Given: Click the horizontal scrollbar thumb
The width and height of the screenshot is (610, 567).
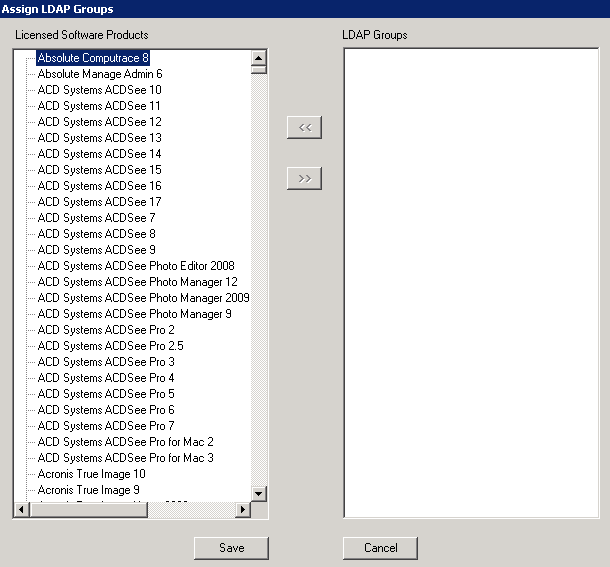Looking at the screenshot, I should [88, 509].
